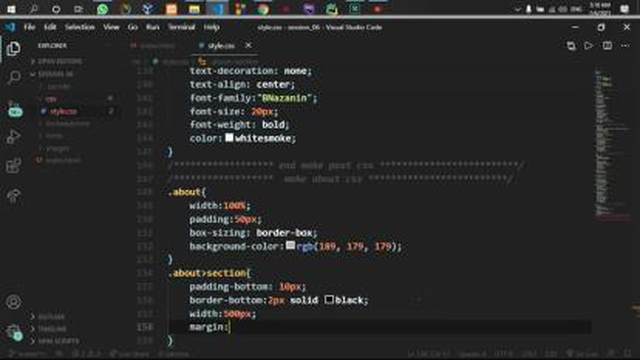The height and width of the screenshot is (360, 640).
Task: Select style.css in the explorer tree
Action: (x=63, y=111)
